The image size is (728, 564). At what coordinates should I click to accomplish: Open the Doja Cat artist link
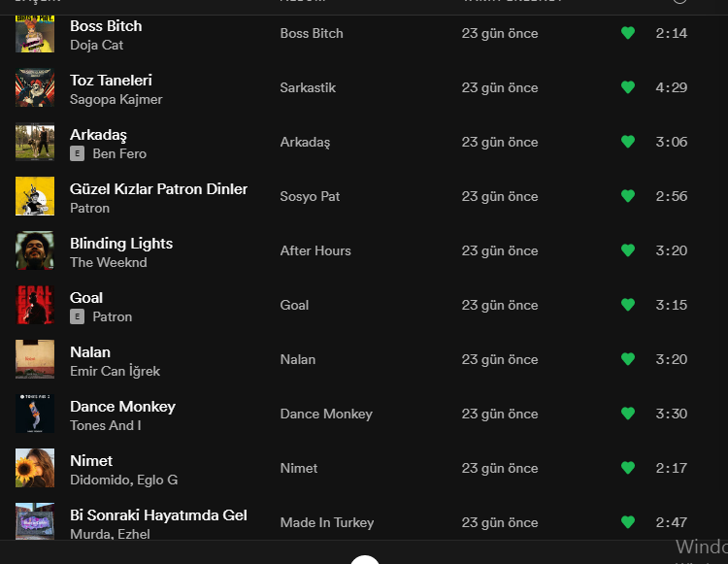(96, 45)
